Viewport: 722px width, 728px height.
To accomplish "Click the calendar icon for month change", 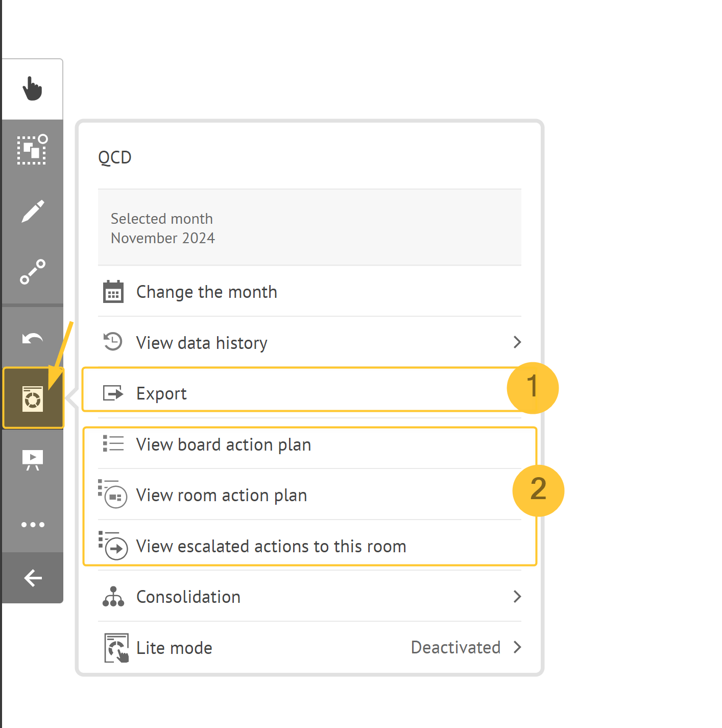I will pyautogui.click(x=113, y=292).
